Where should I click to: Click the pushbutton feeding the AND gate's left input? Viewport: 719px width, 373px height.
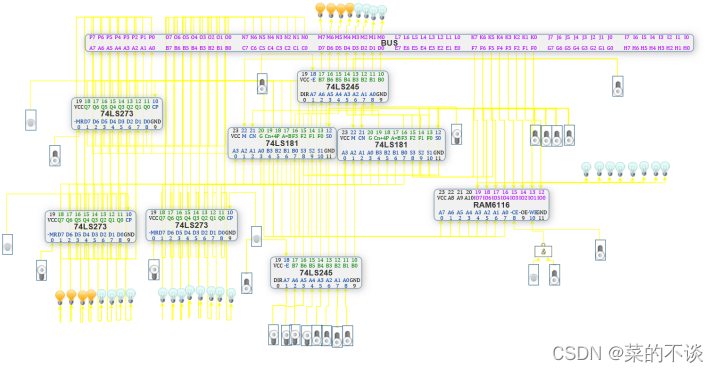pos(533,274)
